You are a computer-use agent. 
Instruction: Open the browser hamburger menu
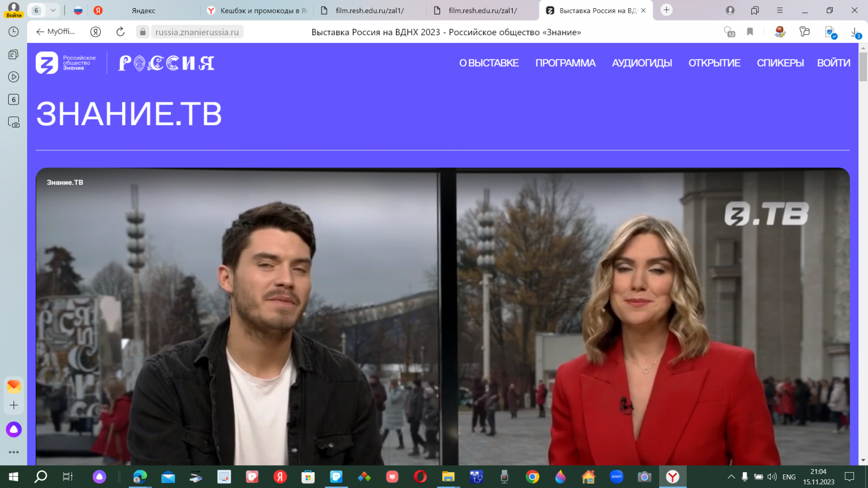780,10
